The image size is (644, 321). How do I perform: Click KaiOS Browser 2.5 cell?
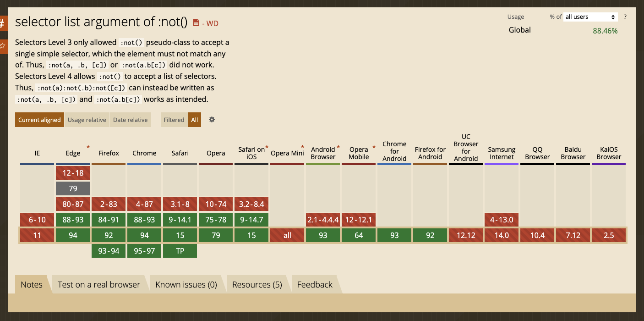[609, 235]
